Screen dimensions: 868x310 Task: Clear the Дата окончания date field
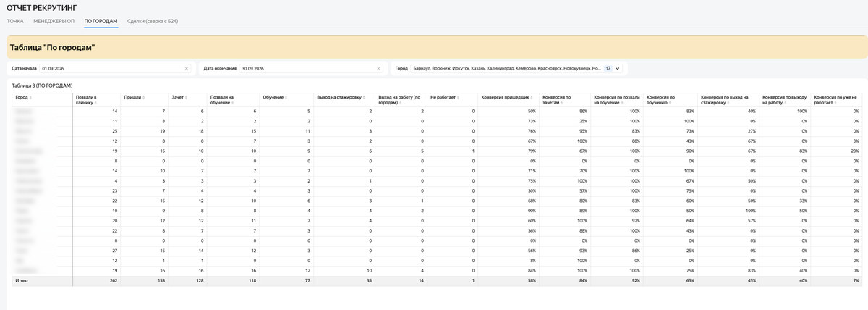(378, 69)
